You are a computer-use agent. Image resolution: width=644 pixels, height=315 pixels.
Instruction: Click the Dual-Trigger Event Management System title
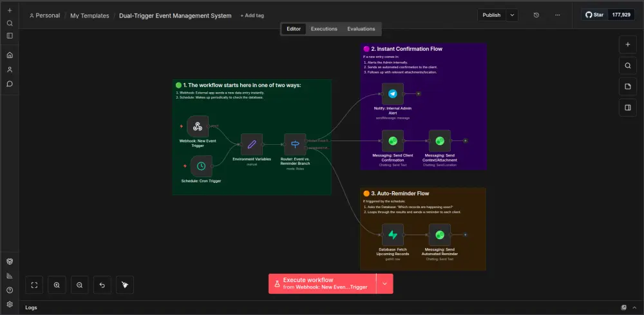click(x=175, y=15)
